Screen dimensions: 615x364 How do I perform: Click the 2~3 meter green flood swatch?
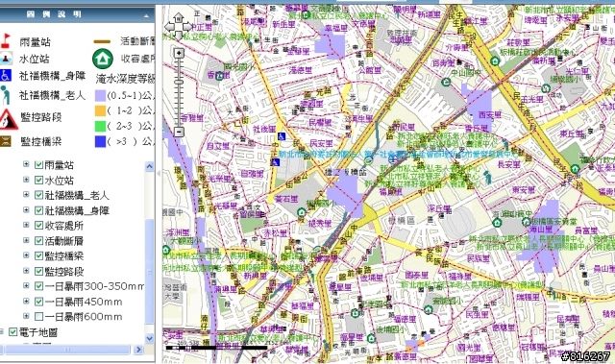[100, 126]
